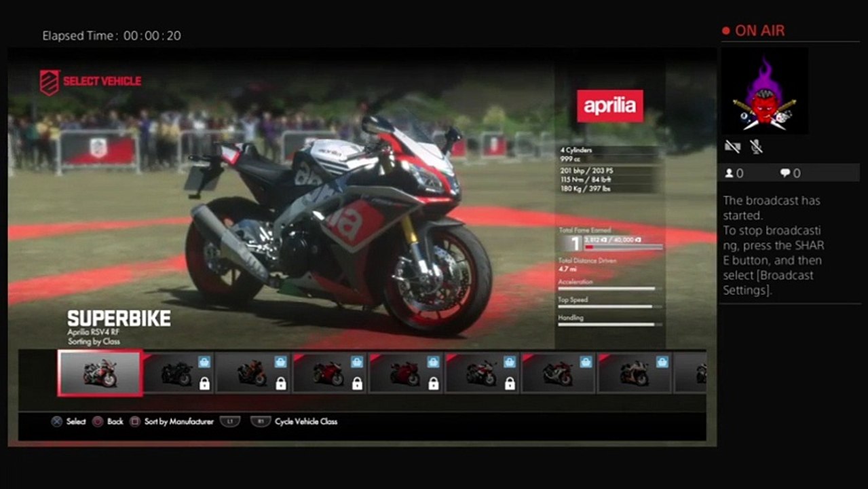Click the Total Fame Earned progress bar

pos(623,247)
